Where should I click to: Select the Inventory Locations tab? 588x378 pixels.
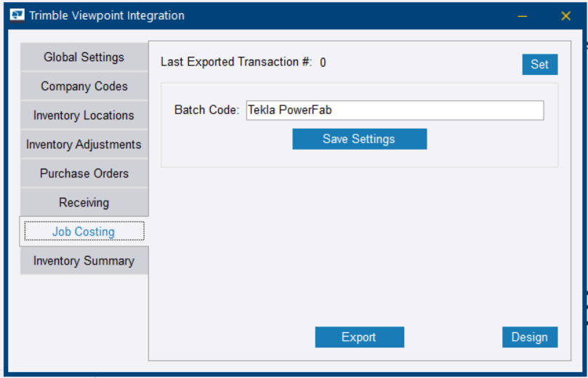coord(84,116)
